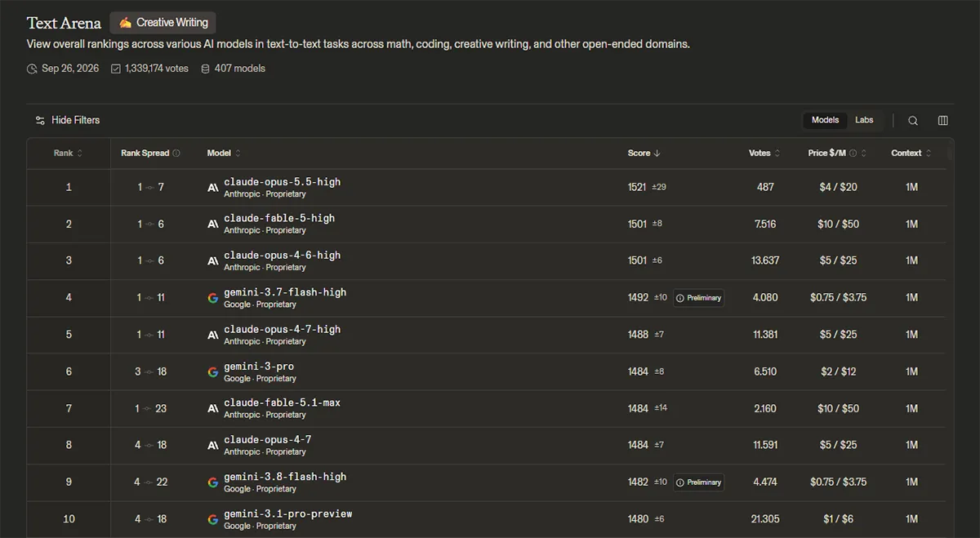Select score 1480 in gemini-3.1-pro-preview row

(637, 519)
